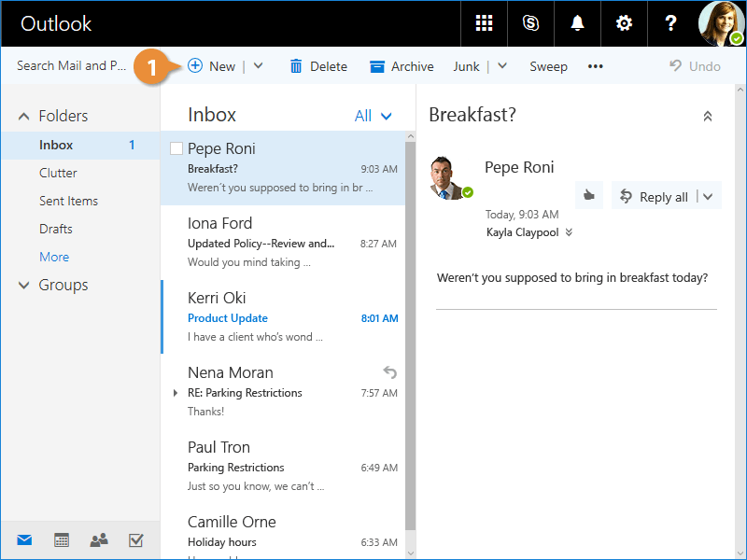This screenshot has height=560, width=747.
Task: Click the Delete toolbar button
Action: [x=318, y=66]
